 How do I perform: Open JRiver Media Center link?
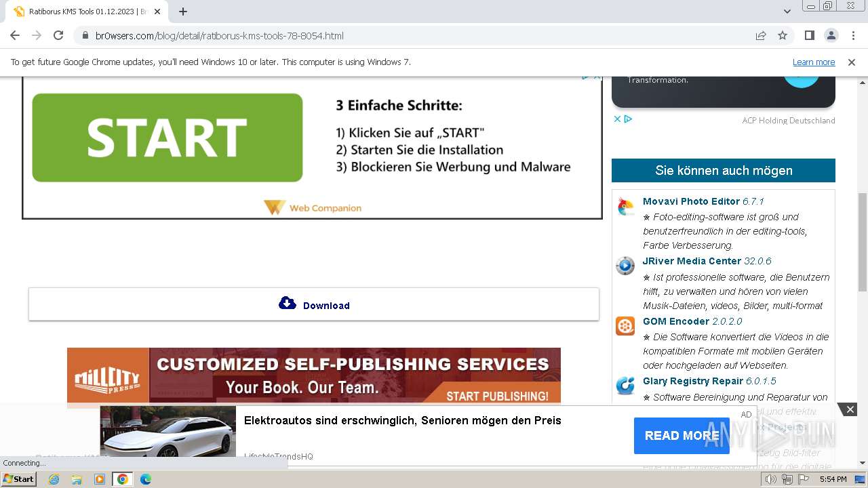[x=692, y=261]
